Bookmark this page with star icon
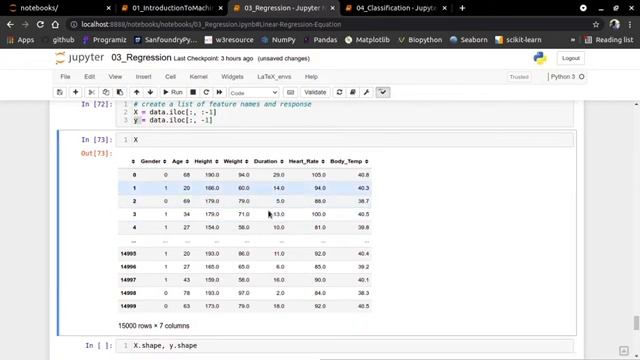The width and height of the screenshot is (640, 360). 596,24
